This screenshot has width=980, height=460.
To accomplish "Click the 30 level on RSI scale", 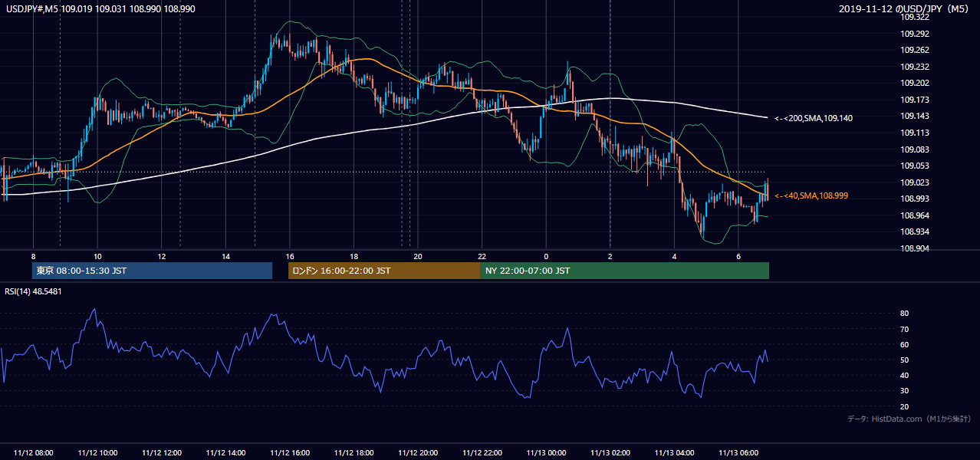I will tap(904, 391).
